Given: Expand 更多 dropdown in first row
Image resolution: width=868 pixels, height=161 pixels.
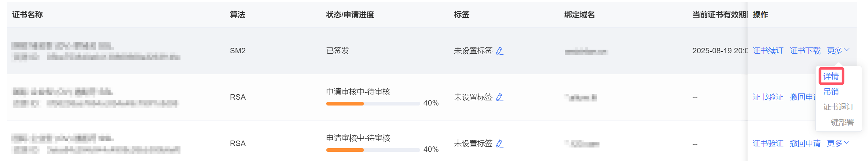Looking at the screenshot, I should (x=838, y=51).
